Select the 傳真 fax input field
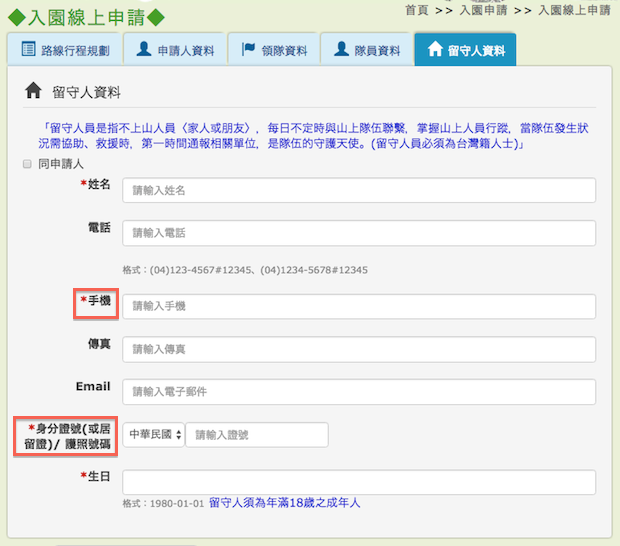The width and height of the screenshot is (620, 546). point(358,349)
